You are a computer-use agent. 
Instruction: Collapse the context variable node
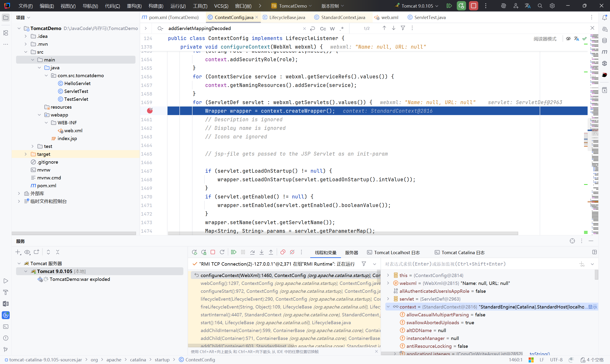pos(388,307)
